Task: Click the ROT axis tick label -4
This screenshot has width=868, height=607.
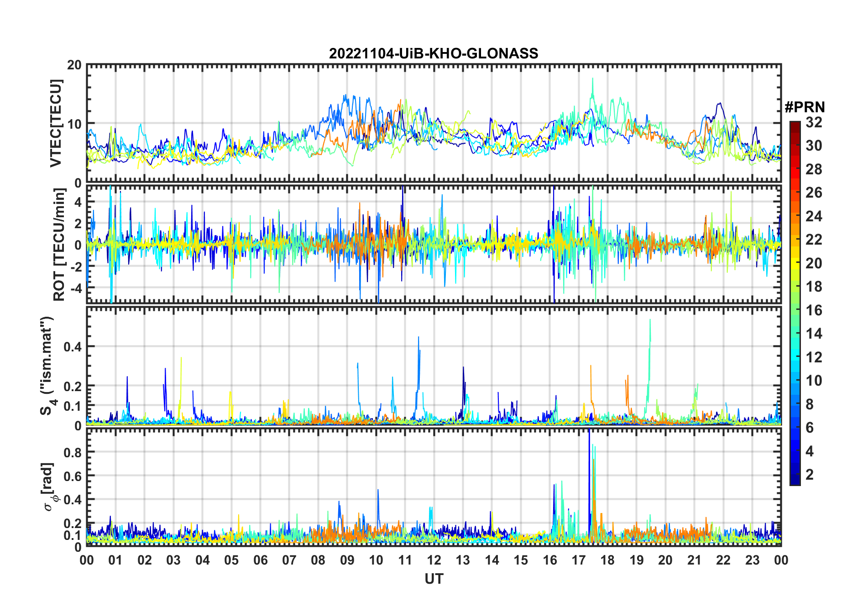Action: (x=76, y=288)
